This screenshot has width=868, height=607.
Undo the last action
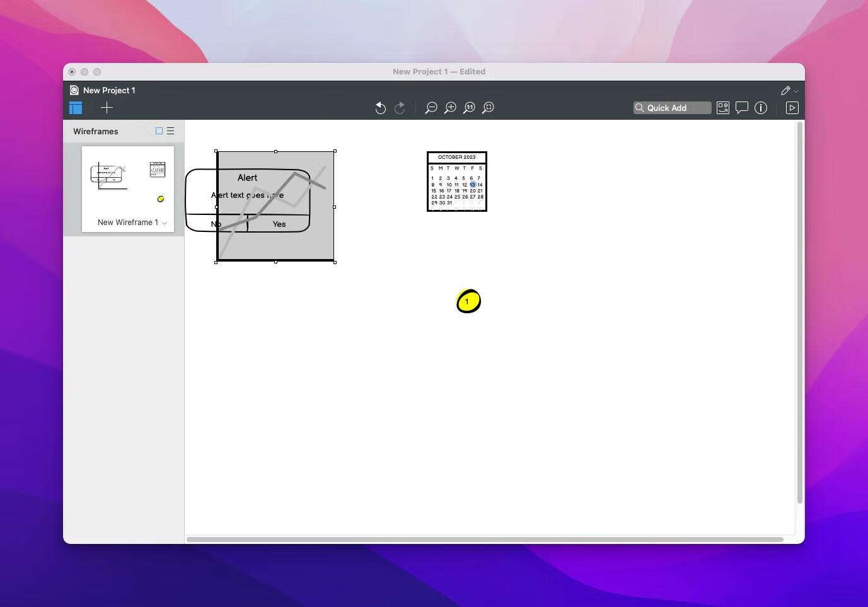pyautogui.click(x=380, y=108)
